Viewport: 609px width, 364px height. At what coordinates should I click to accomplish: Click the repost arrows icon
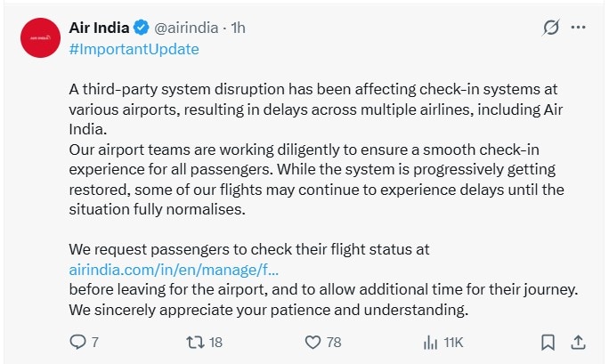192,342
